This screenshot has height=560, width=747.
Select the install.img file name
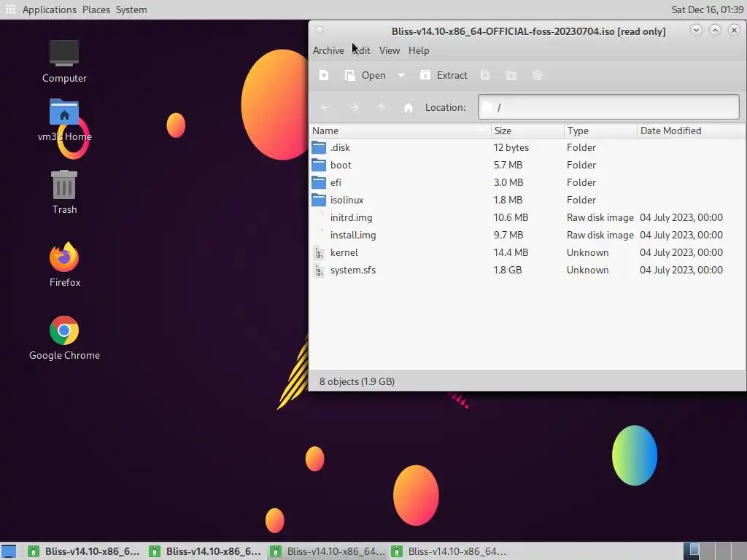pyautogui.click(x=353, y=236)
